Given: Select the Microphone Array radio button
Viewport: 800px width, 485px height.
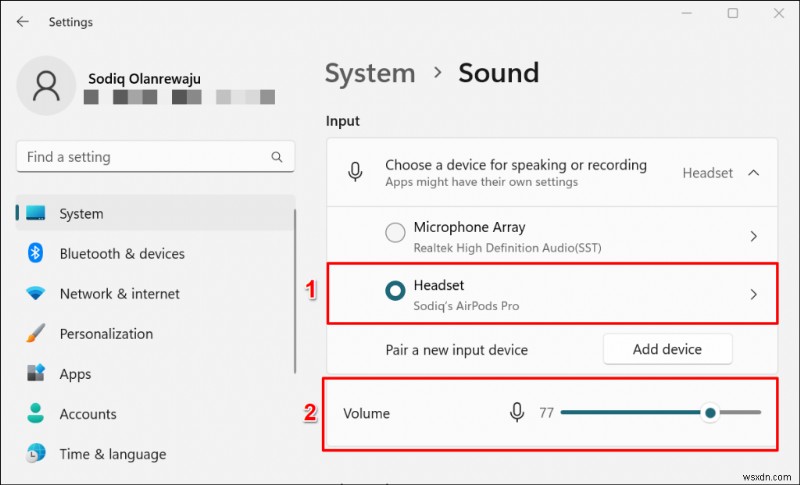Looking at the screenshot, I should 395,233.
